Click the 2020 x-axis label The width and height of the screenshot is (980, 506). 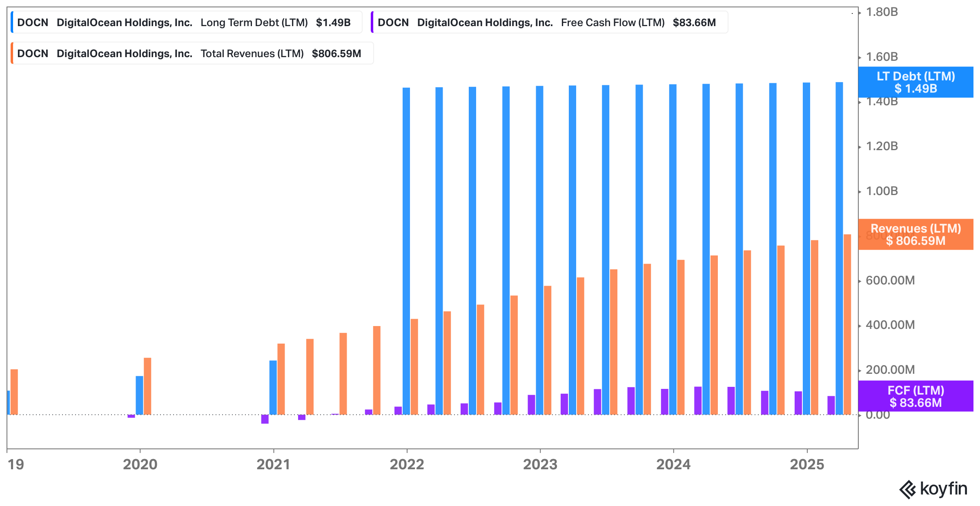(140, 464)
